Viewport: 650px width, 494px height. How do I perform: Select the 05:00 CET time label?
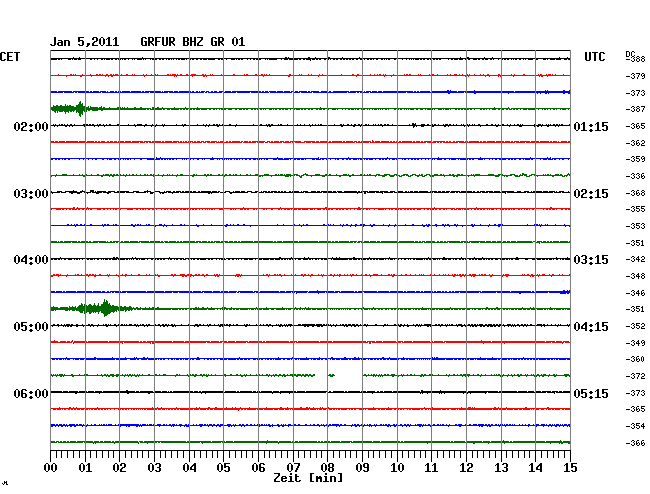click(31, 327)
